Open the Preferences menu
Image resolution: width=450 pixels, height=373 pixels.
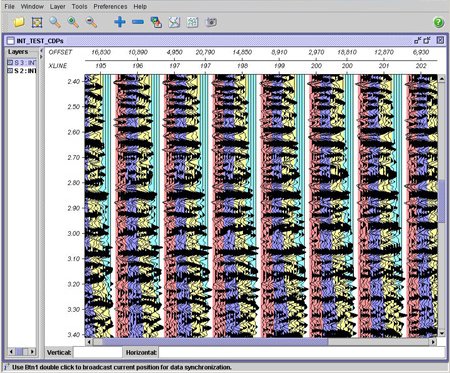[x=110, y=6]
